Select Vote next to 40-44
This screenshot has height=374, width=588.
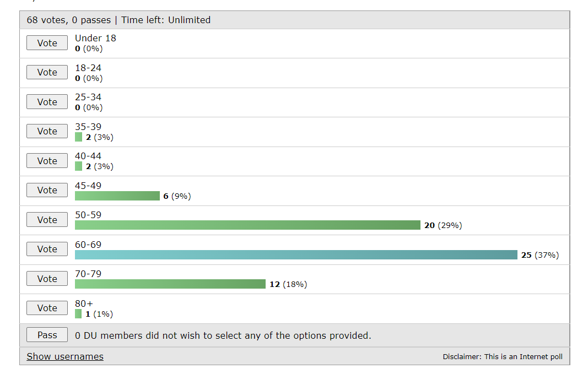click(47, 161)
